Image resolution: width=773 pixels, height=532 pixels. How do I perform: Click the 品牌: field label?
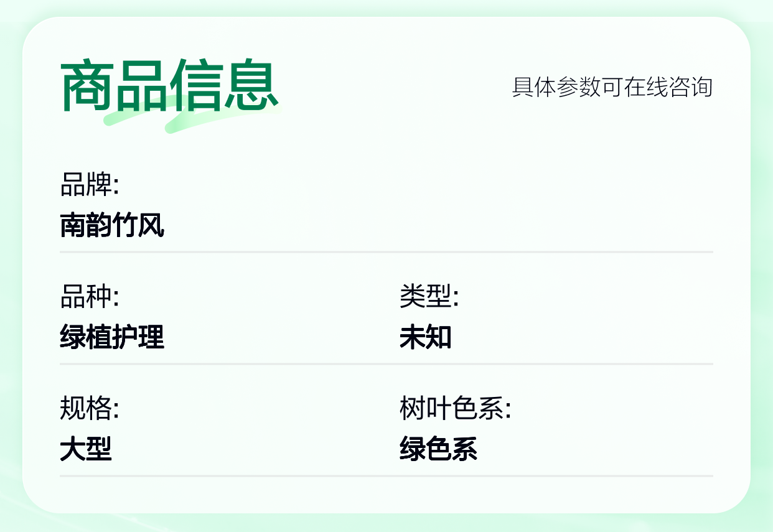90,185
